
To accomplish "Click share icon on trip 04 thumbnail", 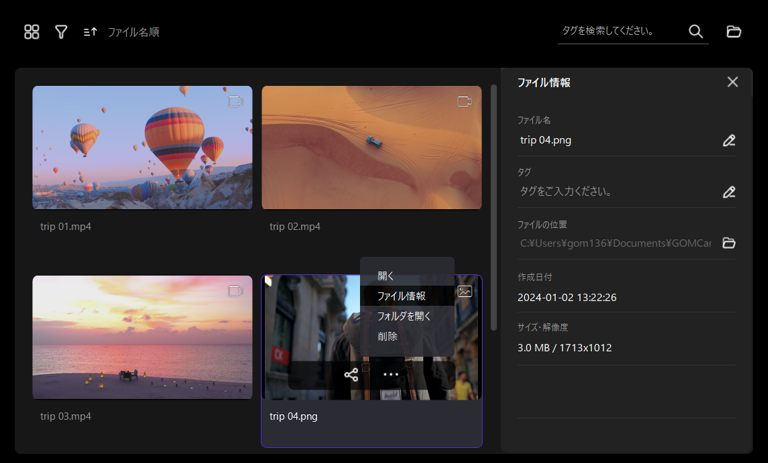I will pos(351,375).
